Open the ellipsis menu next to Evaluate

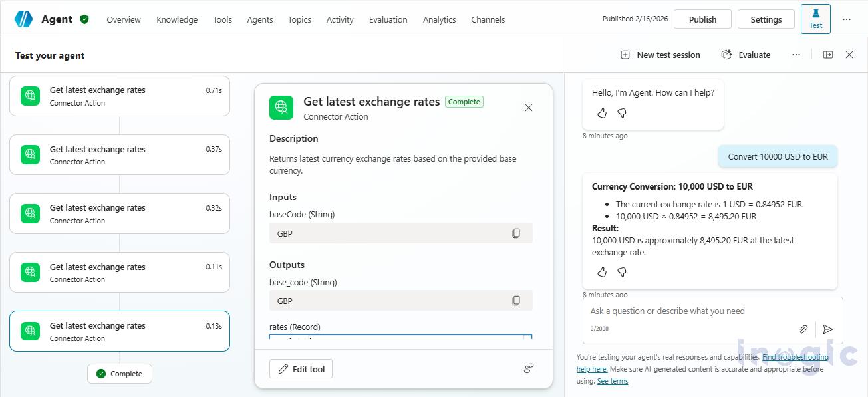click(x=796, y=55)
